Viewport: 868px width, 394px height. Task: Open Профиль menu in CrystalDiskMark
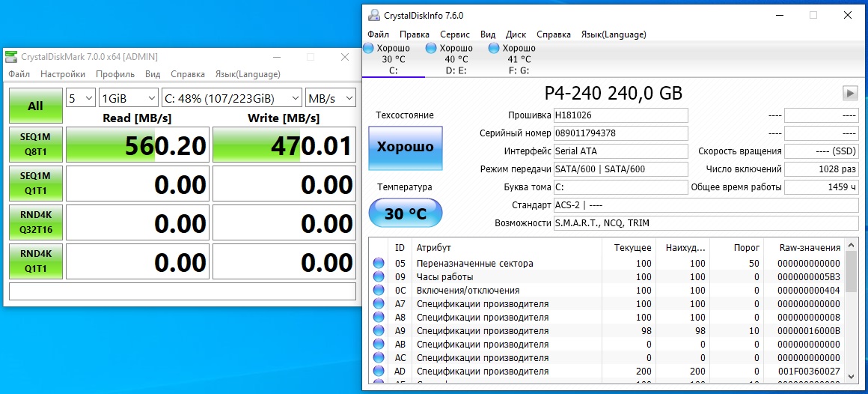coord(115,74)
